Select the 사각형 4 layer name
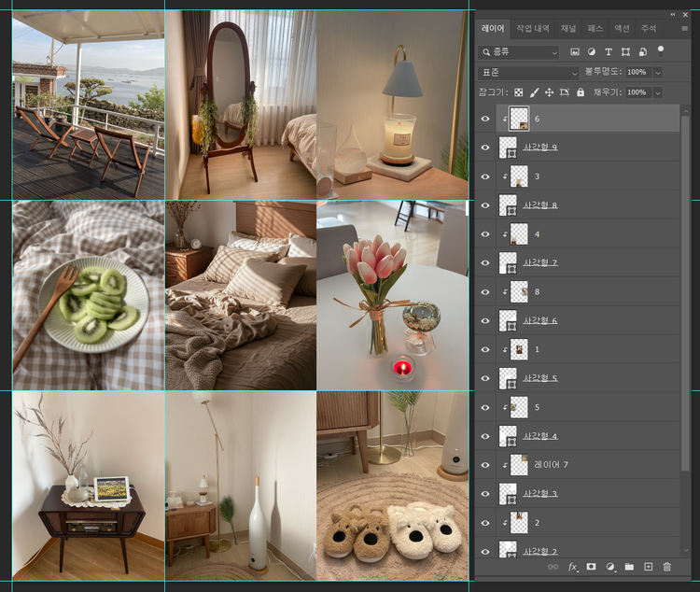The image size is (700, 592). click(540, 436)
